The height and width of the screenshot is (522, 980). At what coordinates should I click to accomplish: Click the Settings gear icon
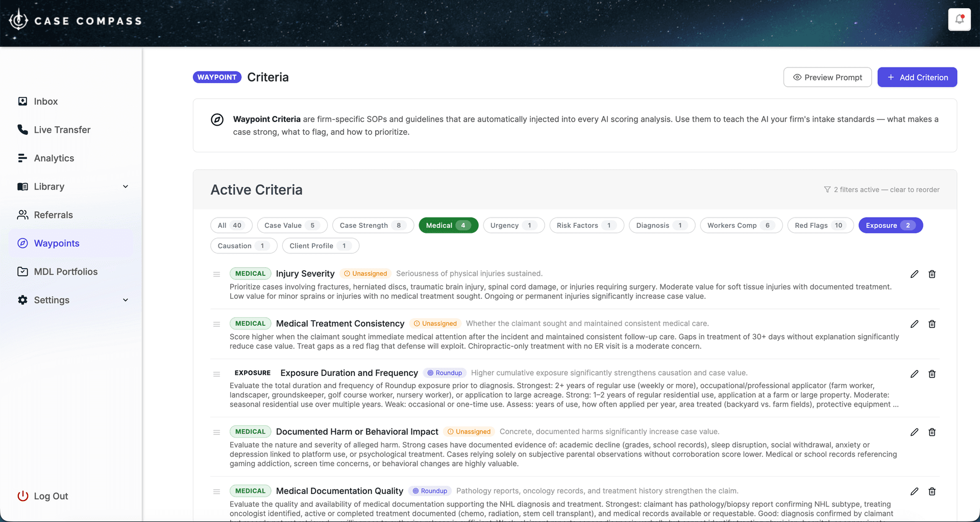point(22,300)
